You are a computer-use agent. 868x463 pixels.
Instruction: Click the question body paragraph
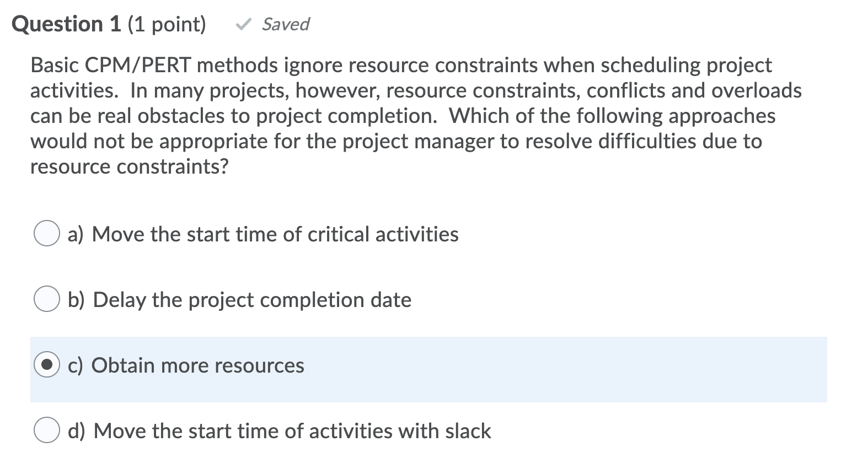[x=414, y=116]
